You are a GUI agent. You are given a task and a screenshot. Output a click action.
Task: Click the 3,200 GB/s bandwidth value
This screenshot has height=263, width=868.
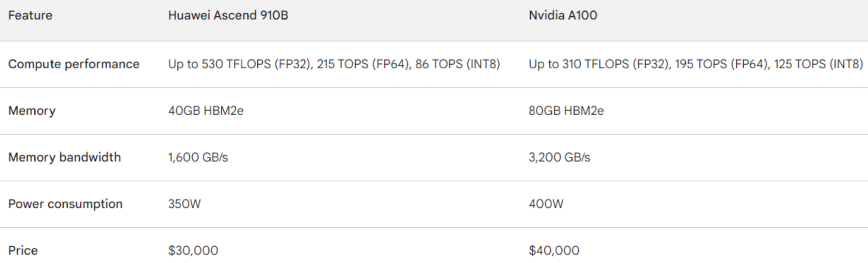(559, 157)
